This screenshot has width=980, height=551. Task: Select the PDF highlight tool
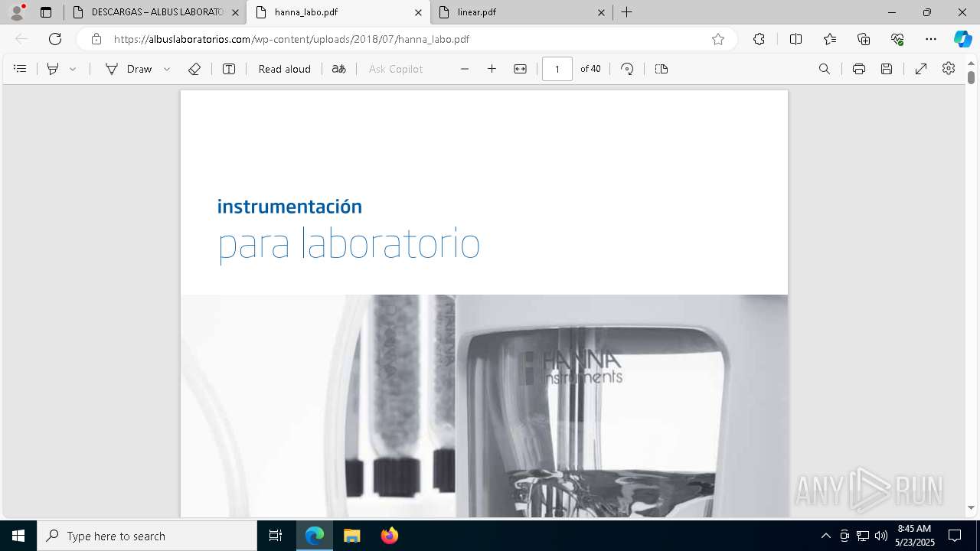[x=53, y=69]
